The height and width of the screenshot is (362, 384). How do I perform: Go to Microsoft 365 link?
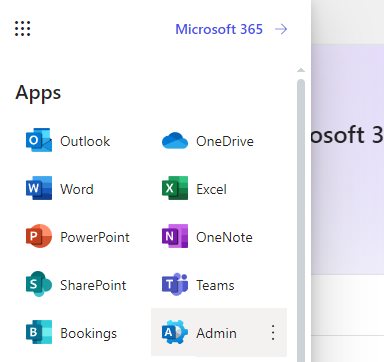click(219, 29)
